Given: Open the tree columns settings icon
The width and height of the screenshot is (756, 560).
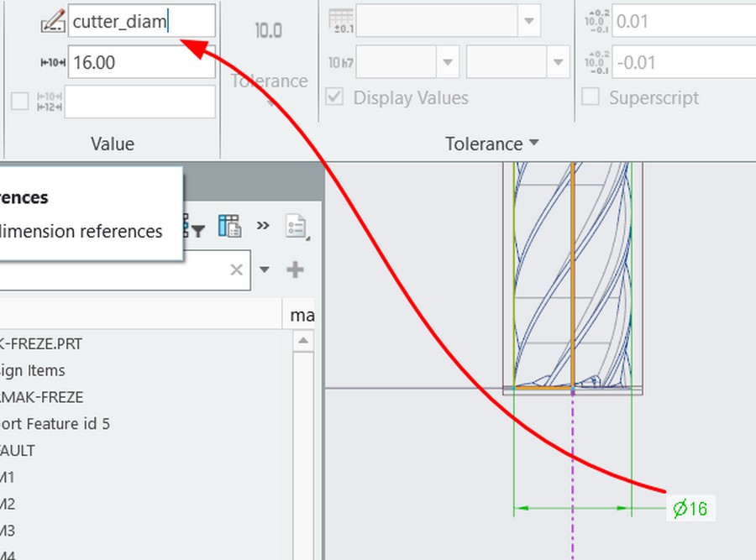Looking at the screenshot, I should (x=229, y=226).
